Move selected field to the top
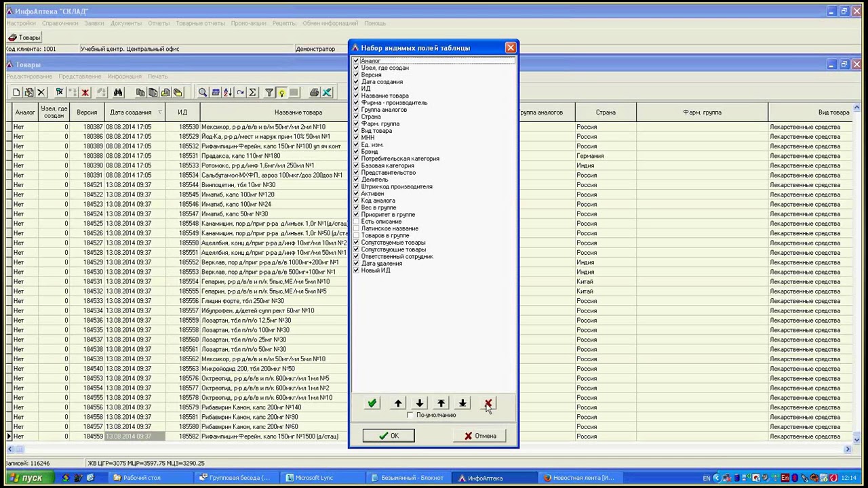The image size is (868, 488). coord(441,403)
